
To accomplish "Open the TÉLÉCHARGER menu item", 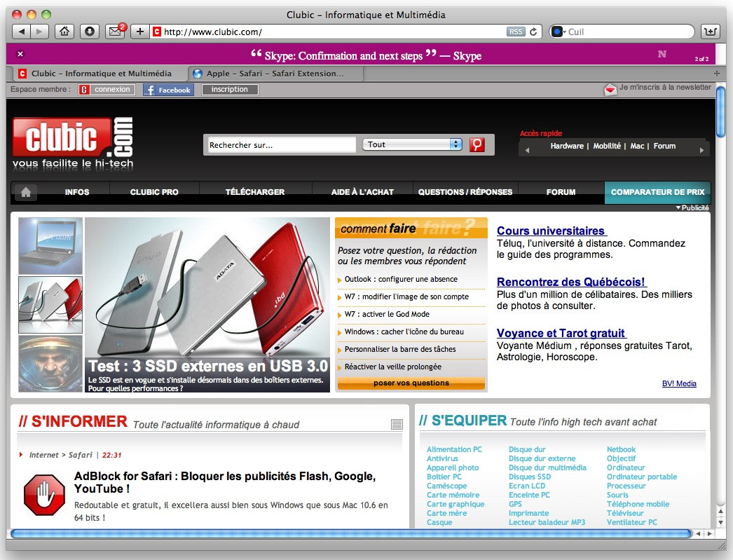I will point(255,192).
